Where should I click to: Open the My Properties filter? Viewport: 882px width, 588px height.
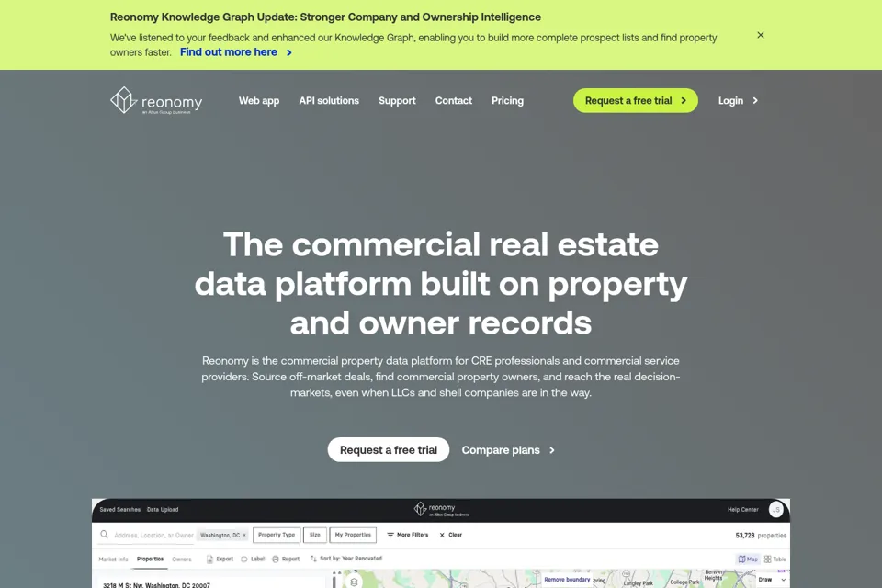353,535
